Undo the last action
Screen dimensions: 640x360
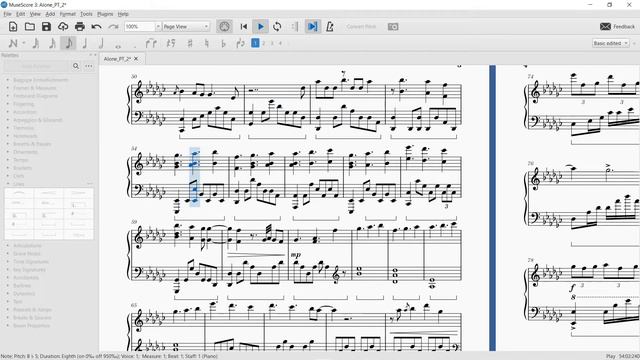96,27
